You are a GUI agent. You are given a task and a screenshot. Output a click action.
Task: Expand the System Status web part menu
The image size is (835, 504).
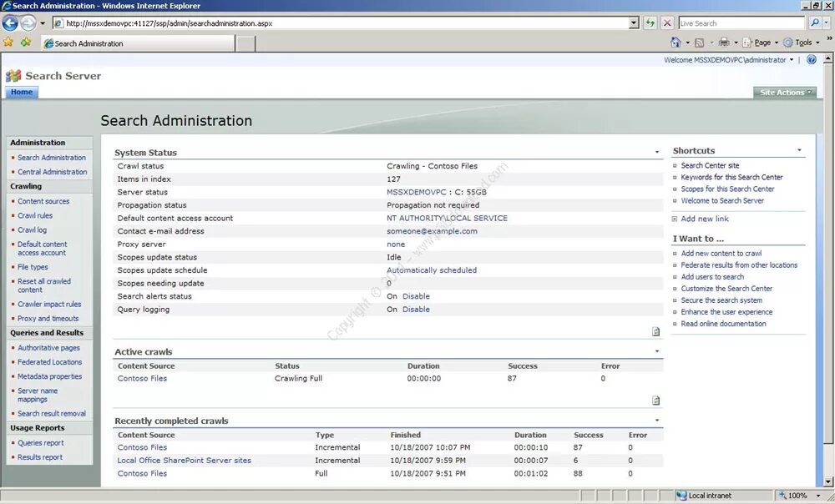[x=656, y=152]
